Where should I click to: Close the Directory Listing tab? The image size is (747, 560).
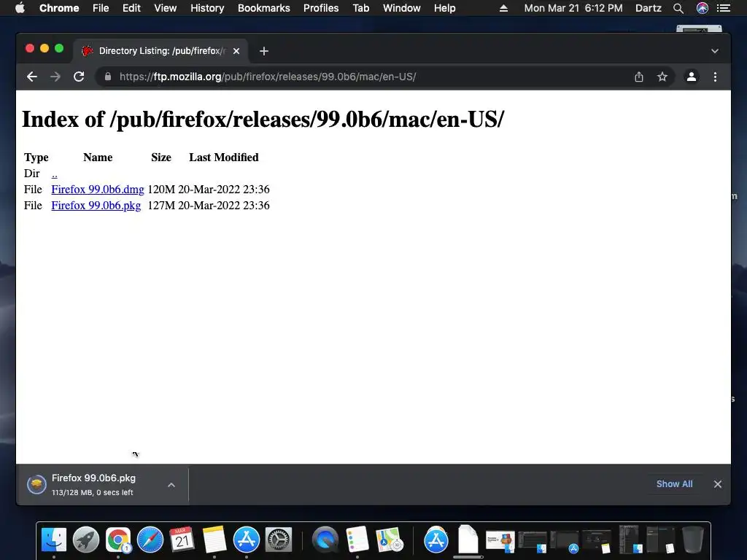coord(236,51)
